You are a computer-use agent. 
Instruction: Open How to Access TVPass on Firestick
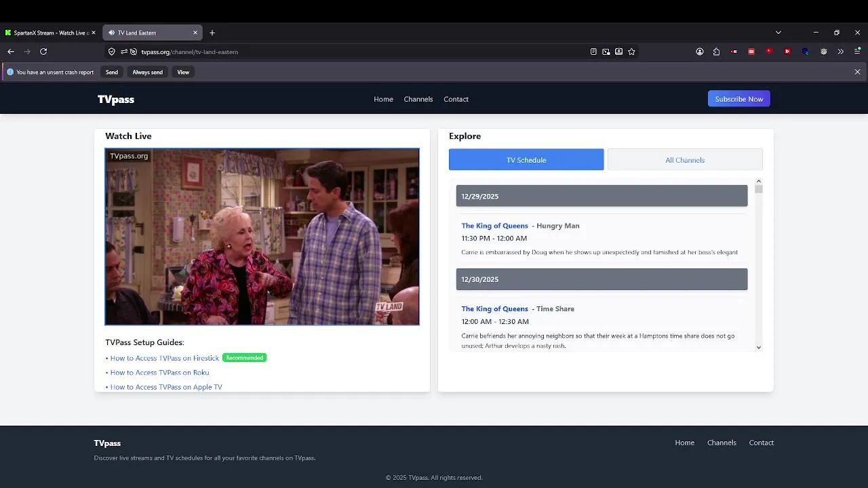pyautogui.click(x=165, y=358)
